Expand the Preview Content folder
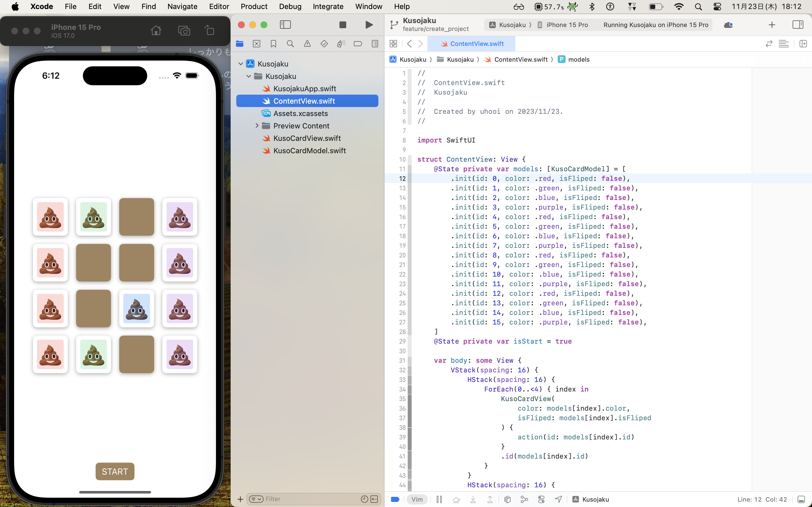 [x=257, y=126]
